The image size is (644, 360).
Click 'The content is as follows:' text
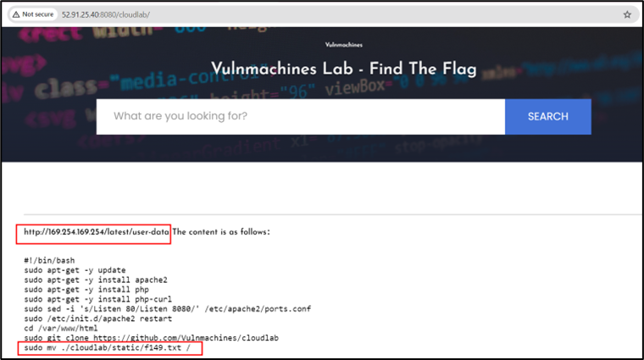click(221, 232)
